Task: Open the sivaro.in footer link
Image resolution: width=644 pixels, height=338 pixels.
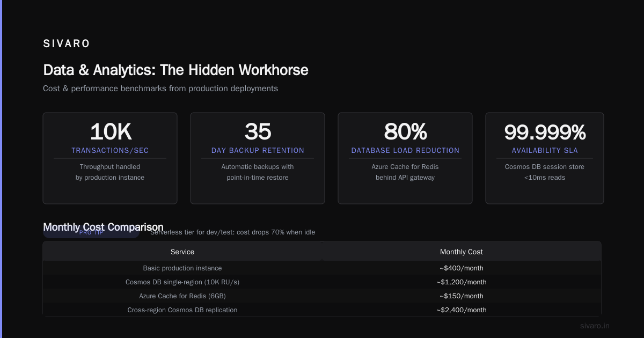Action: [595, 326]
